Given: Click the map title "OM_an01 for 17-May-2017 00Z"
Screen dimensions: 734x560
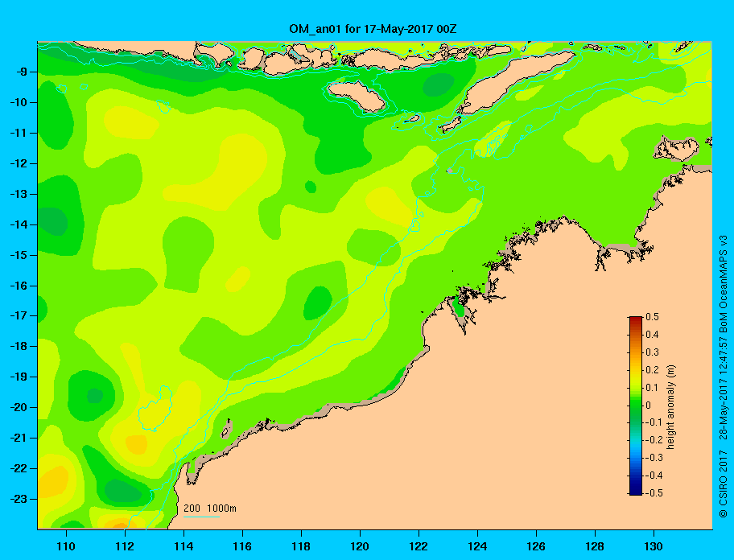Looking at the screenshot, I should coord(373,29).
